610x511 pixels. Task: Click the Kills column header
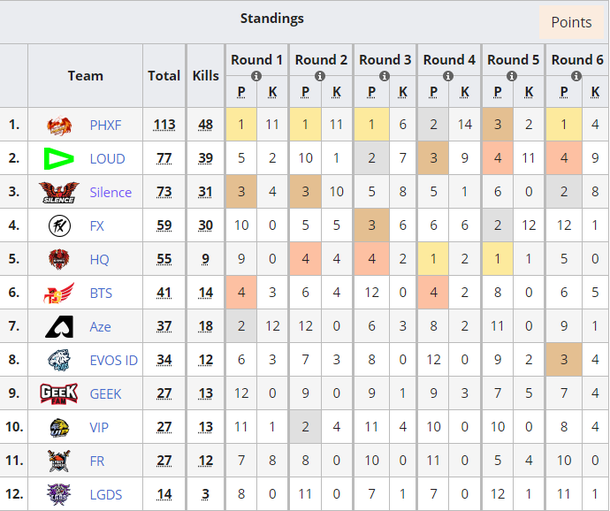click(x=205, y=75)
